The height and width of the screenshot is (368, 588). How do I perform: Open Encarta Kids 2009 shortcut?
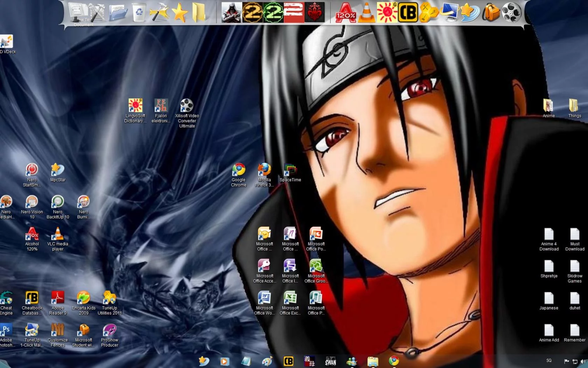tap(83, 303)
